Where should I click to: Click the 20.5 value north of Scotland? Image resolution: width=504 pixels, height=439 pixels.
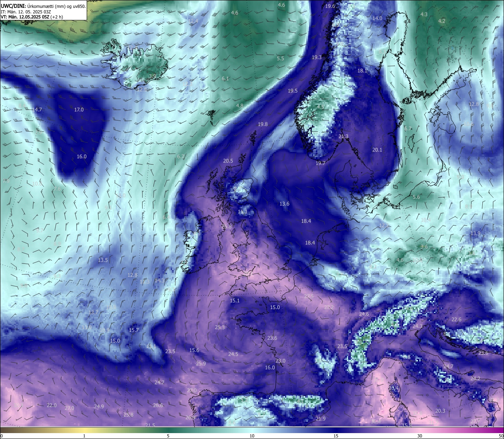click(x=228, y=161)
